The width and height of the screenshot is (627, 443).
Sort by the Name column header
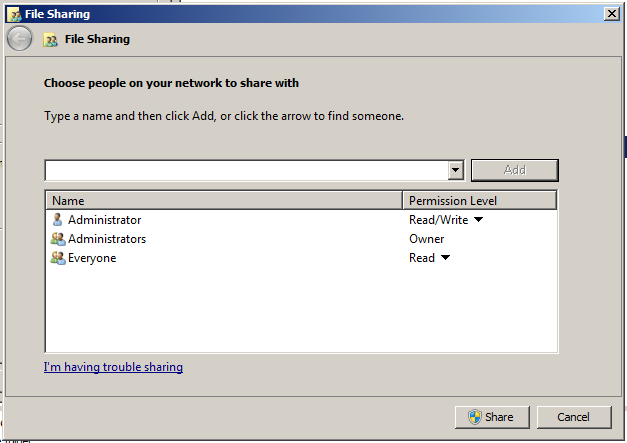click(222, 200)
